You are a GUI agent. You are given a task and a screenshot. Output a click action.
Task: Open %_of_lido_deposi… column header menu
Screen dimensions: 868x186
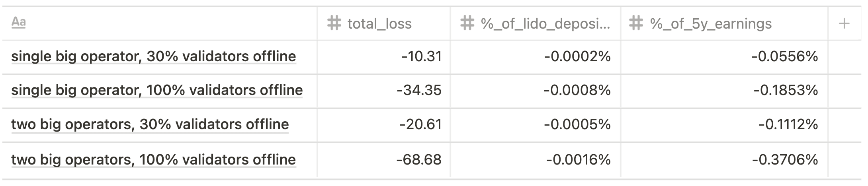pos(536,23)
